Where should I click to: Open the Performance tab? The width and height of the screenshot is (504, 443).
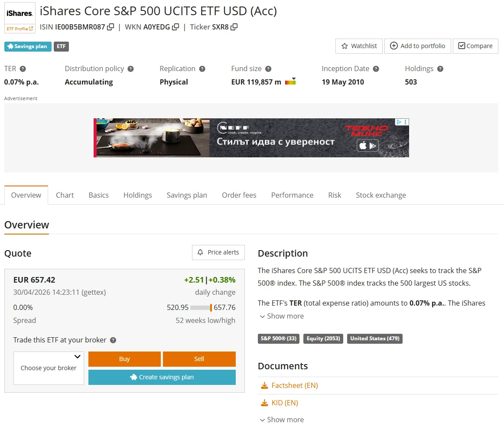coord(292,195)
